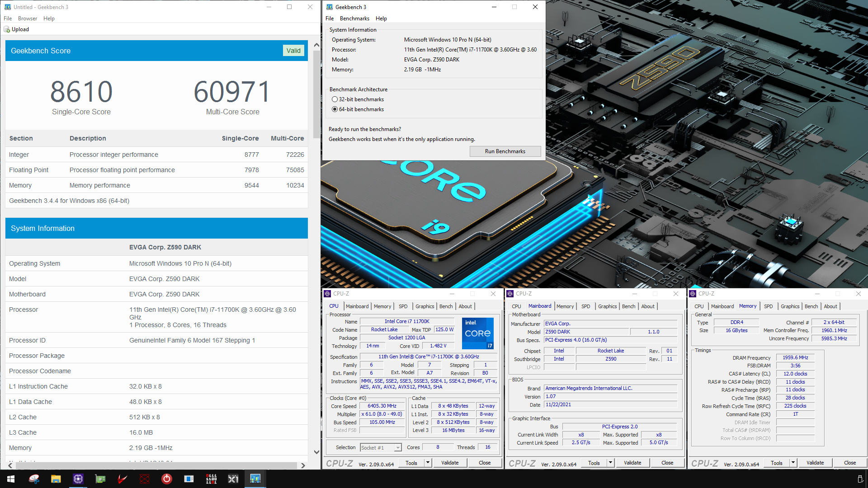This screenshot has height=488, width=868.
Task: Open the red power button taskbar icon
Action: click(x=167, y=479)
